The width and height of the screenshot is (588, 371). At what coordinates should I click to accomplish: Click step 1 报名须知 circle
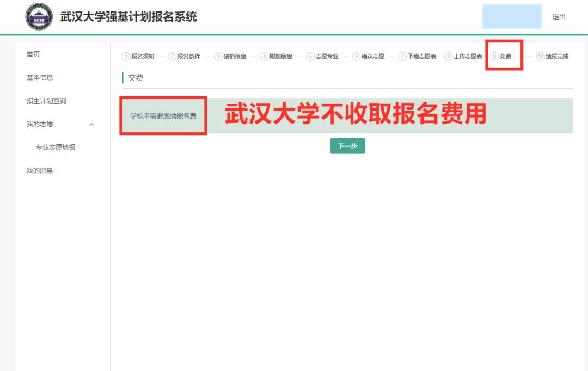pyautogui.click(x=126, y=57)
